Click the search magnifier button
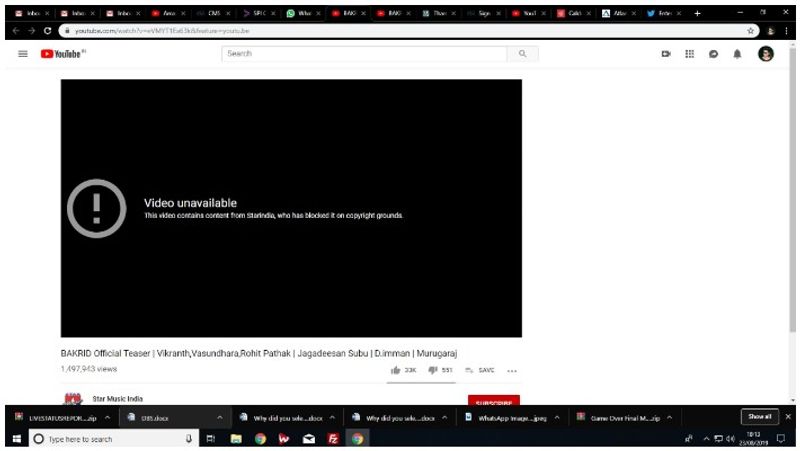This screenshot has height=451, width=800. coord(521,53)
